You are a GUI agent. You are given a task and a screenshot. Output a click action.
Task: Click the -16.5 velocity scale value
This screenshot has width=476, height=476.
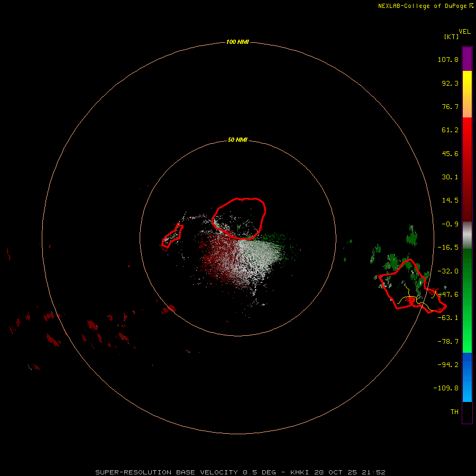click(x=448, y=248)
